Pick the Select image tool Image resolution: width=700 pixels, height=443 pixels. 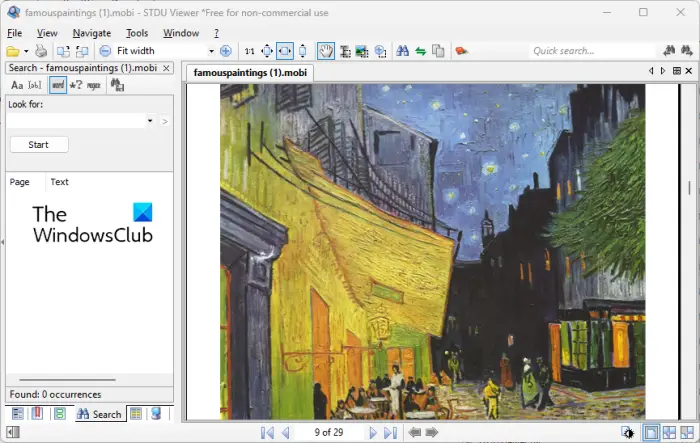(362, 51)
